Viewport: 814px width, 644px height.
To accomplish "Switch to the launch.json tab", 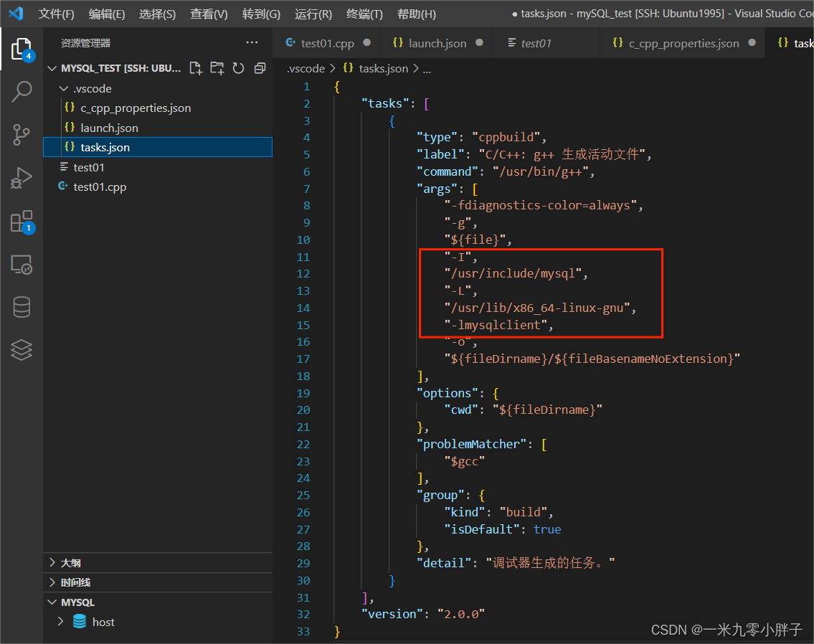I will pyautogui.click(x=437, y=43).
